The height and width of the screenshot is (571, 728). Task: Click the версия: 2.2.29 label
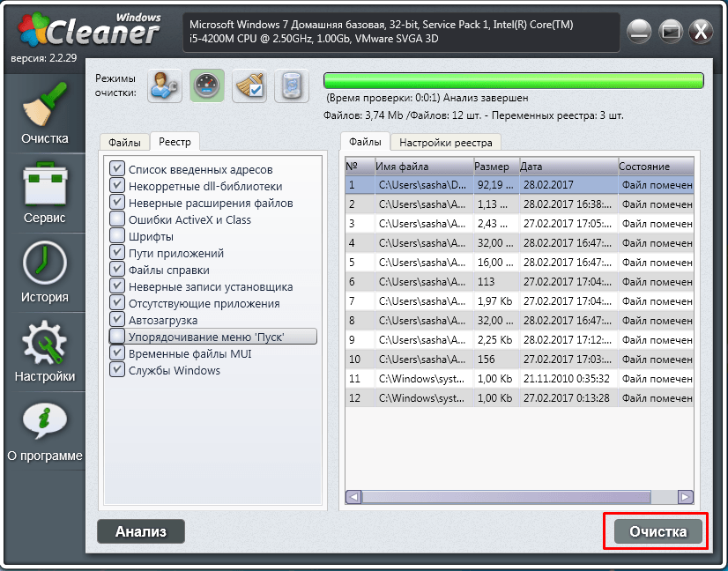coord(44,58)
